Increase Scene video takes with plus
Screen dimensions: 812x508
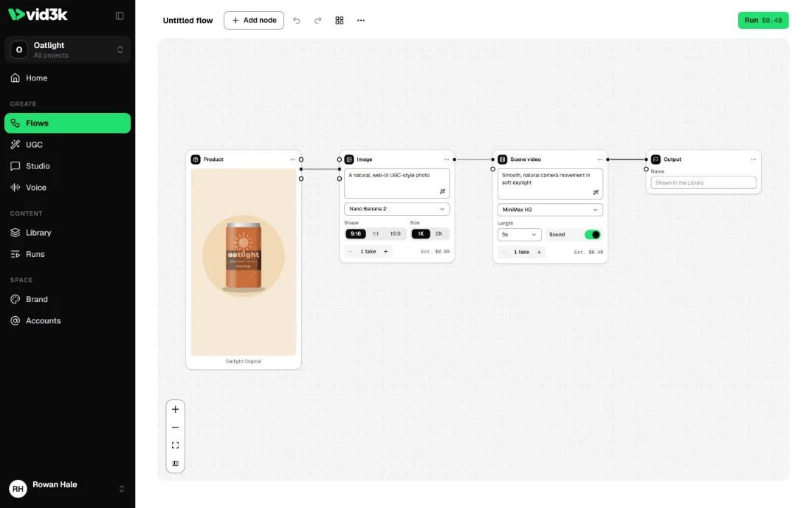(x=539, y=253)
